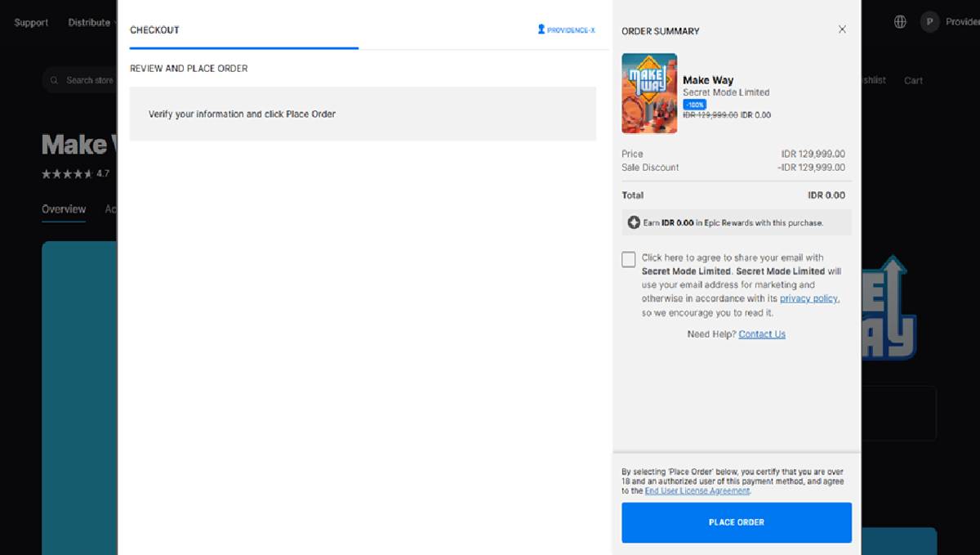Click the Make Way game cover thumbnail

(649, 93)
